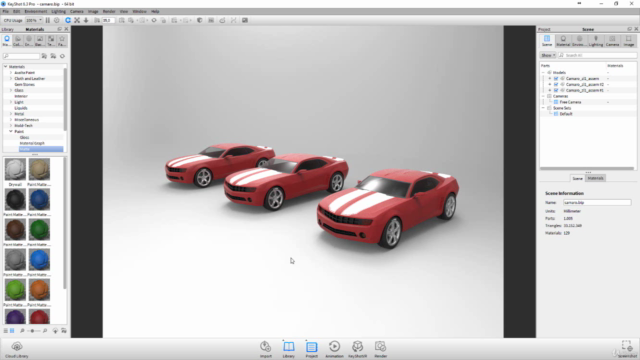Select the Textures library tab icon
The image size is (640, 360).
[51, 40]
